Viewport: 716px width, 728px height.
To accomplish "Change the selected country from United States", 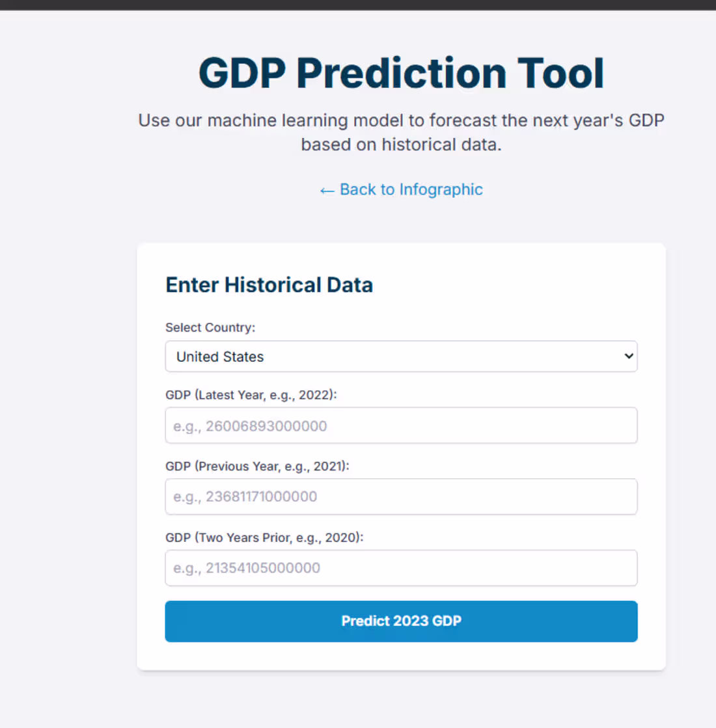I will point(401,357).
